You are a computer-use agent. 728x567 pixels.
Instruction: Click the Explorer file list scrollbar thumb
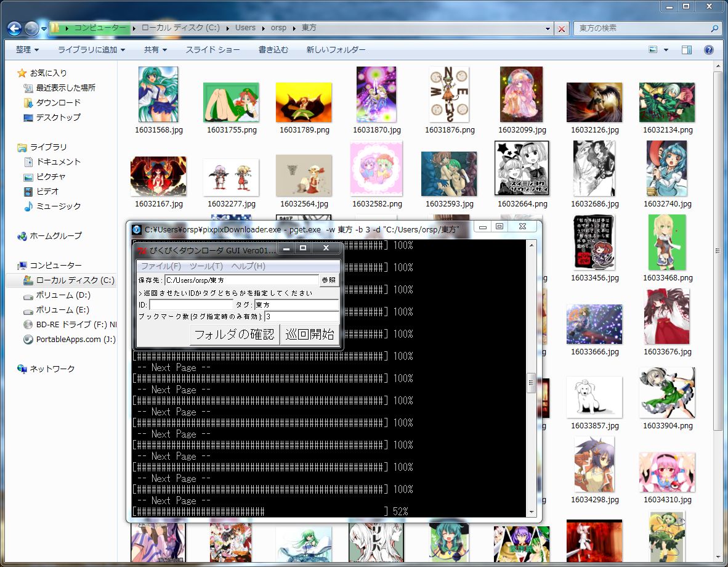718,251
